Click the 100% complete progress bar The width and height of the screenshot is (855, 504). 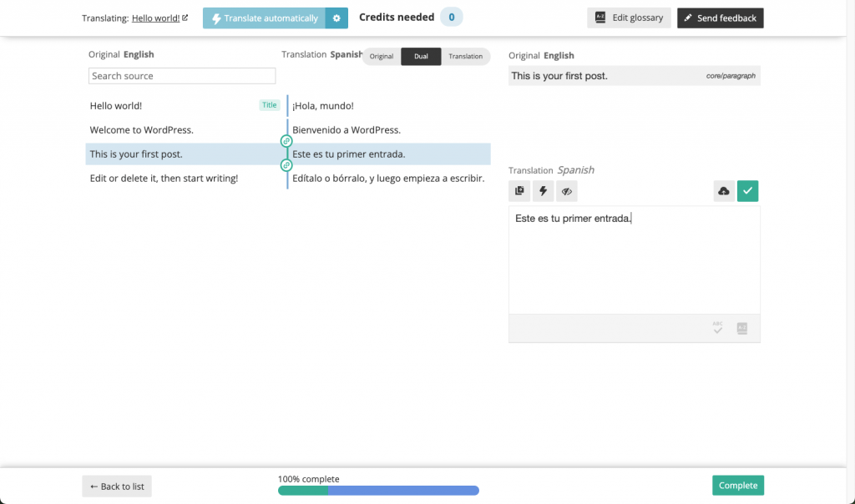(377, 490)
